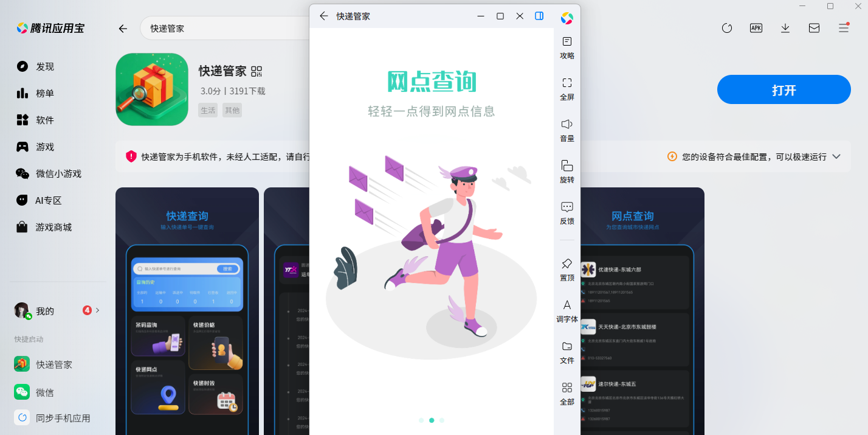Open the 攻略 guide panel
868x435 pixels.
(567, 47)
